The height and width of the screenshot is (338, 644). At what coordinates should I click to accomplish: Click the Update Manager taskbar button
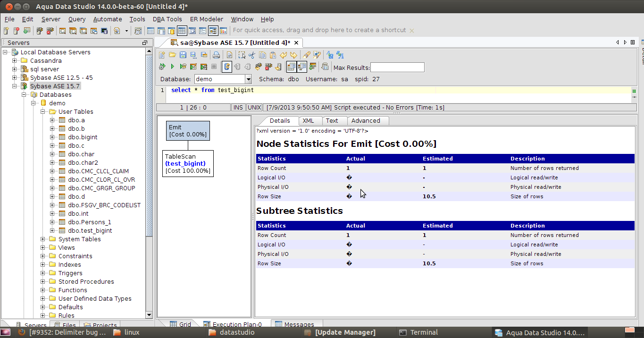(340, 332)
